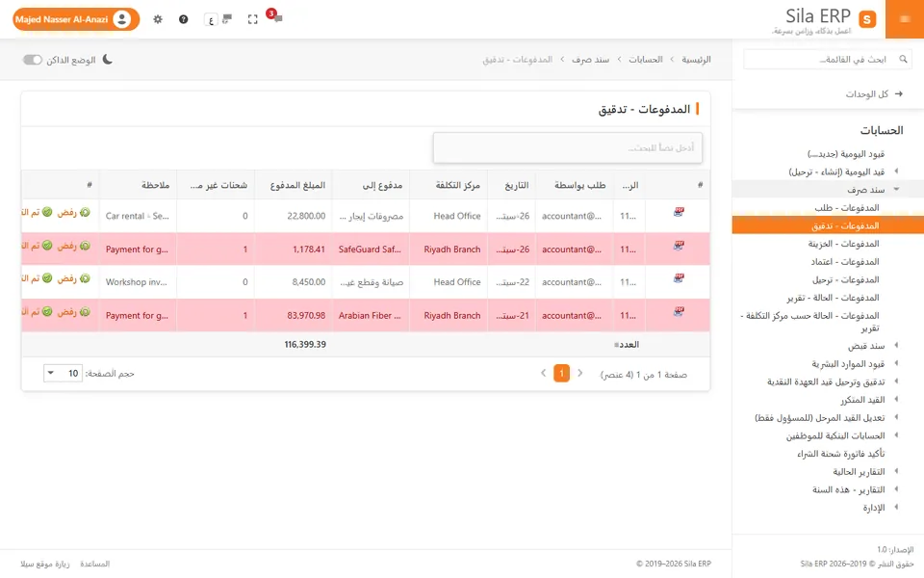Screen dimensions: 924x578
Task: Approve with green check on Workshop row
Action: 47,277
